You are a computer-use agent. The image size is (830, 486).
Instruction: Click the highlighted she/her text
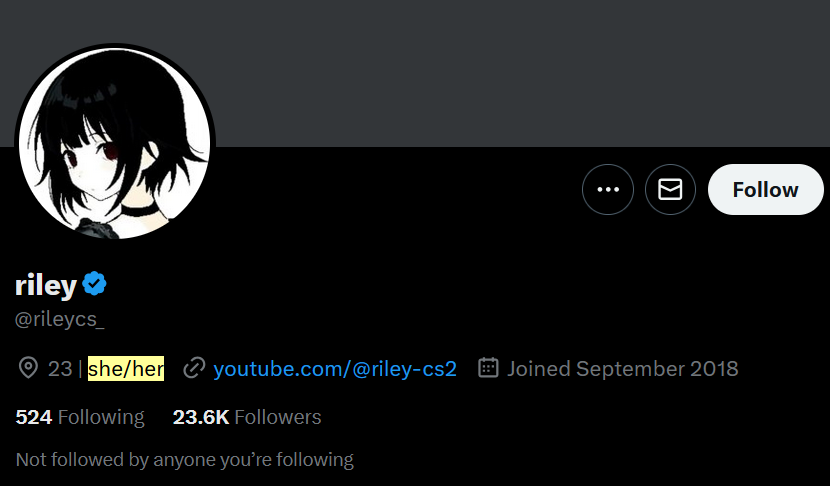pyautogui.click(x=126, y=368)
